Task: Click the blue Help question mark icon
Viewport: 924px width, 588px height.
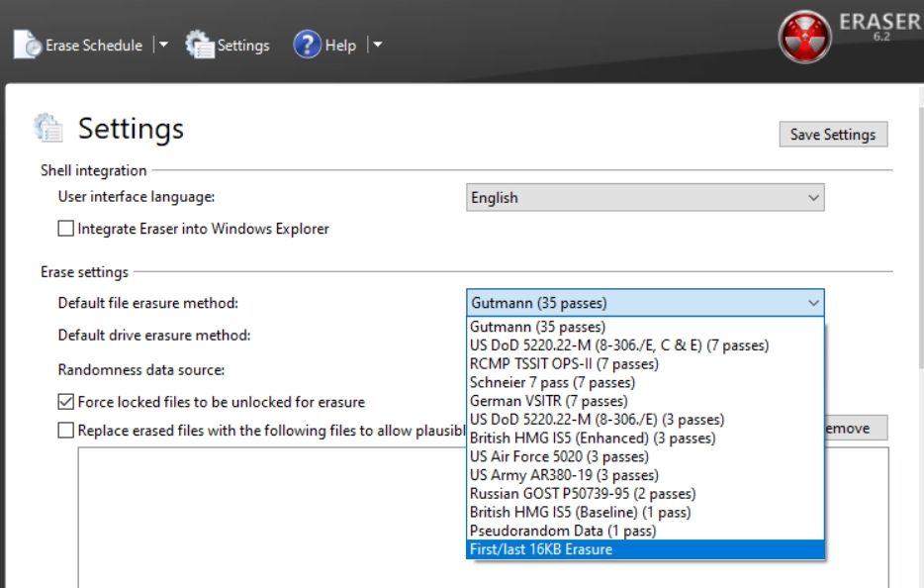Action: [307, 45]
